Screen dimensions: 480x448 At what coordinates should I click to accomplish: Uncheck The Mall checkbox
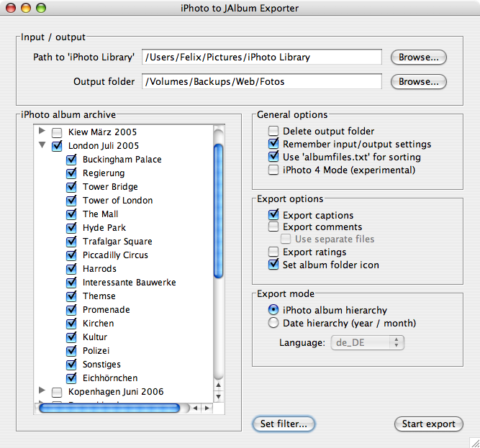pyautogui.click(x=71, y=214)
